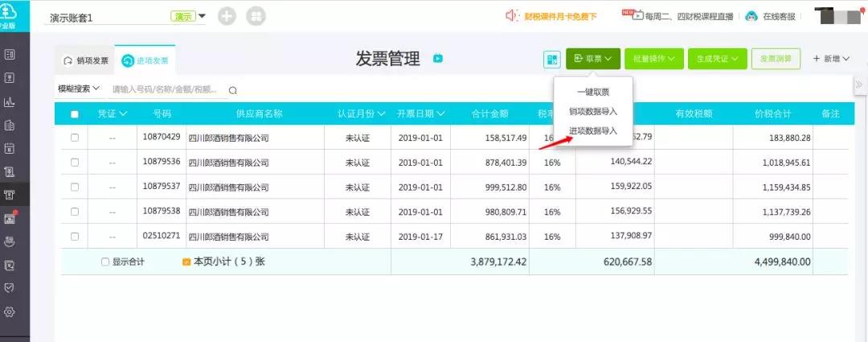Click the online customer service avatar icon

point(751,16)
